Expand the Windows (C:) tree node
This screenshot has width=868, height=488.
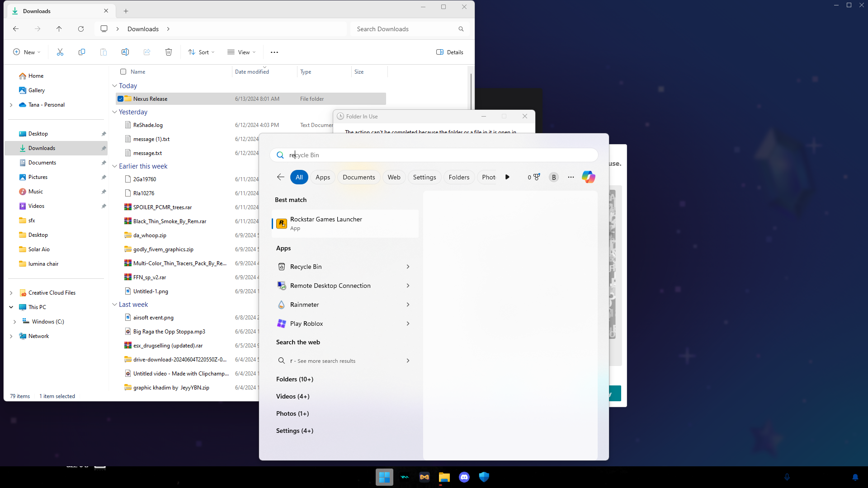[x=15, y=322]
